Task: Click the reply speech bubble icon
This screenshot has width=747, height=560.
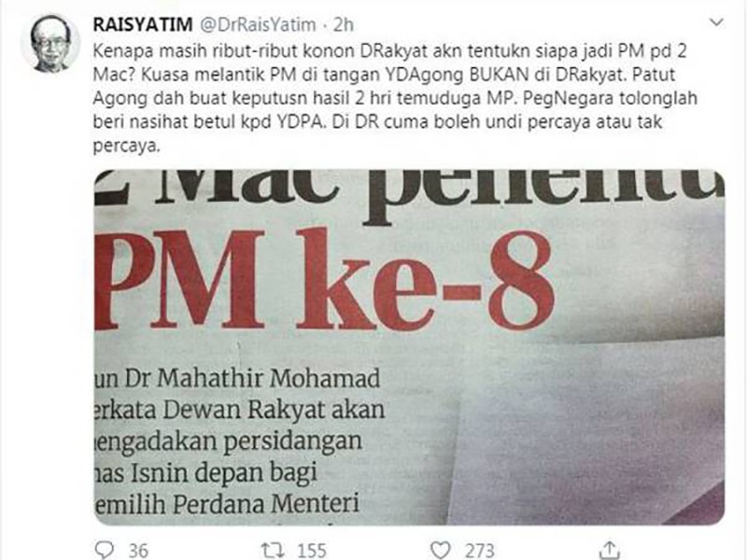Action: pos(105,550)
